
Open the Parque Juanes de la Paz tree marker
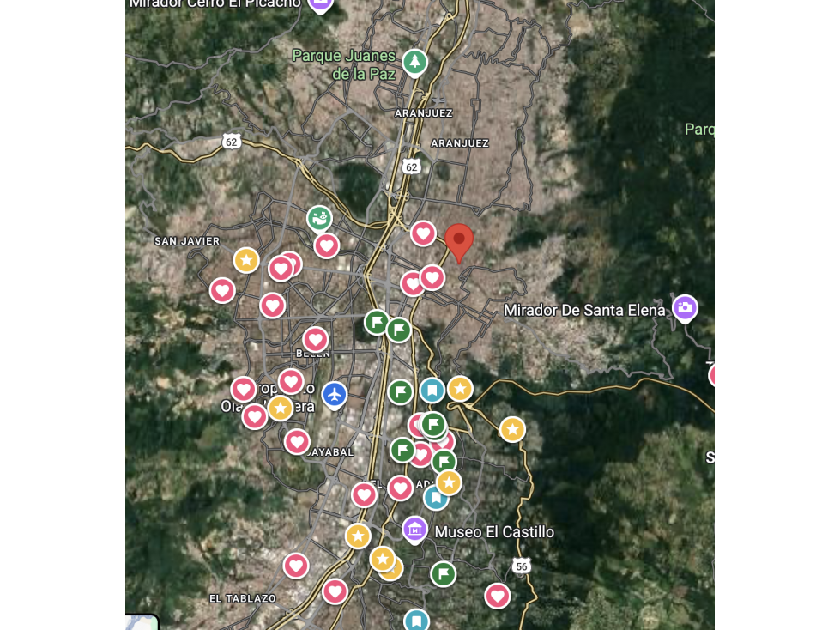414,63
